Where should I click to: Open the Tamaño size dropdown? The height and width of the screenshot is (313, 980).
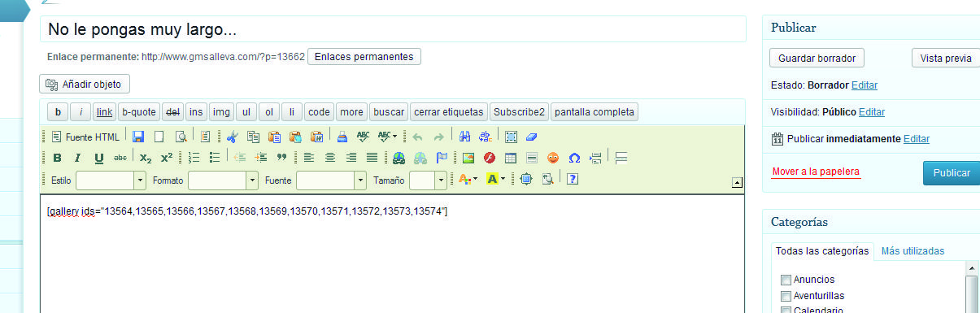[428, 180]
